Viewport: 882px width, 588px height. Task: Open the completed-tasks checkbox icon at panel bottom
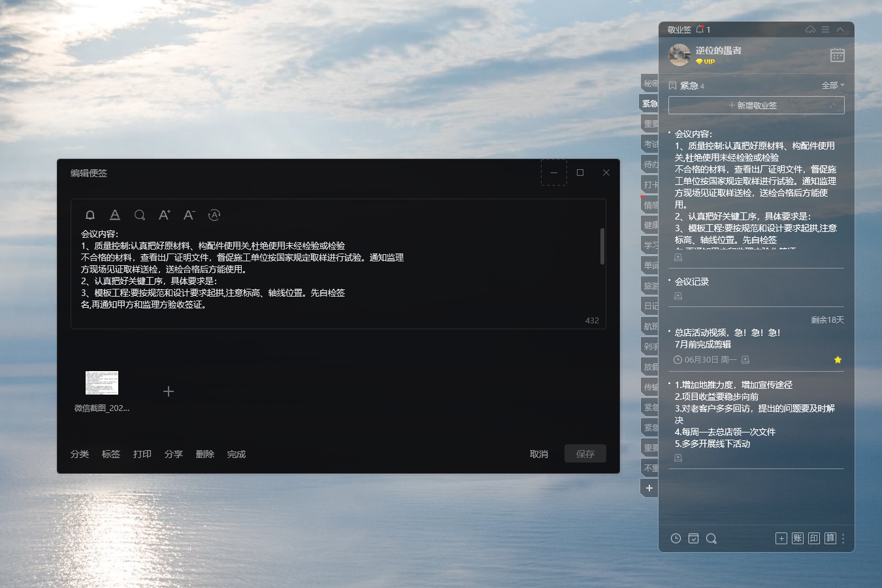click(693, 538)
